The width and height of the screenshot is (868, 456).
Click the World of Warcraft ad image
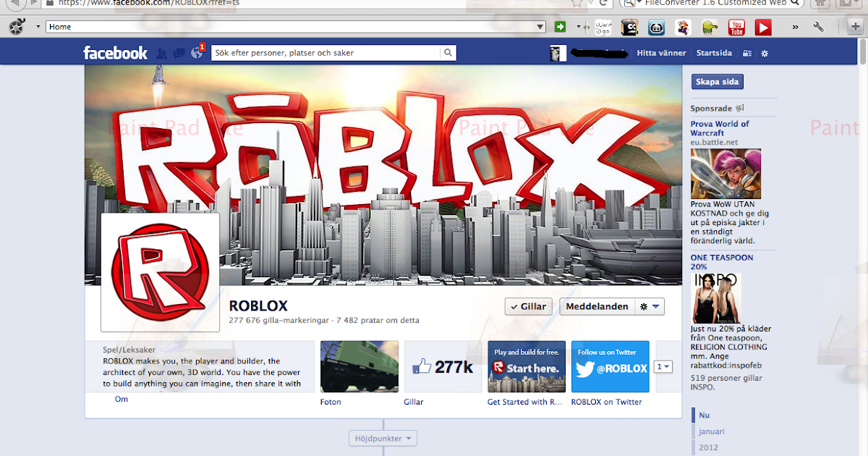pyautogui.click(x=726, y=174)
